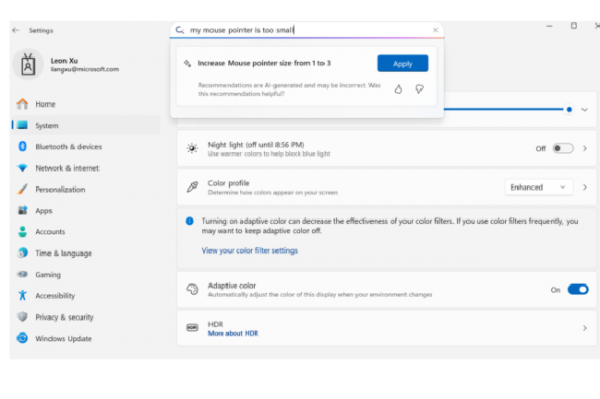
Task: Open Network & internet settings
Action: 86,168
